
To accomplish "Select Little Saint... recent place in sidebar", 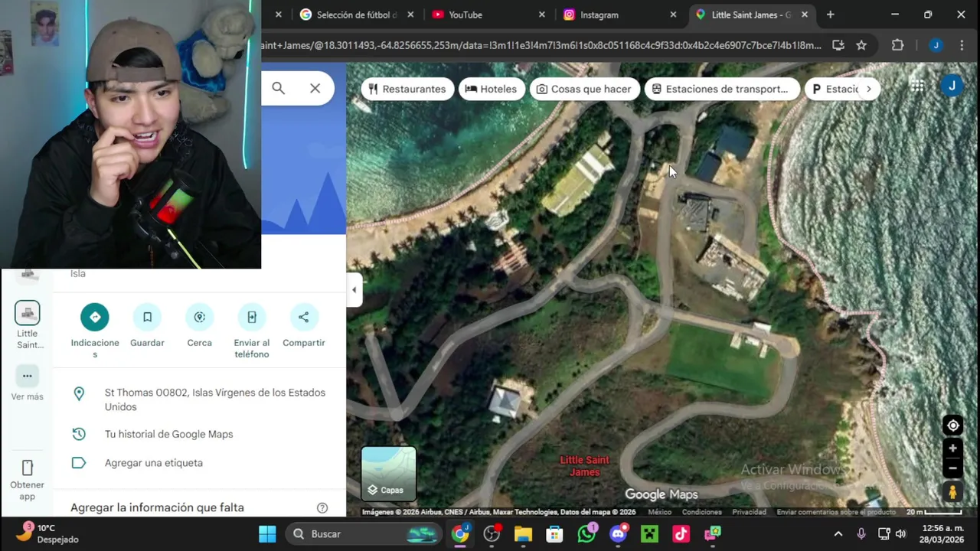I will pos(28,324).
